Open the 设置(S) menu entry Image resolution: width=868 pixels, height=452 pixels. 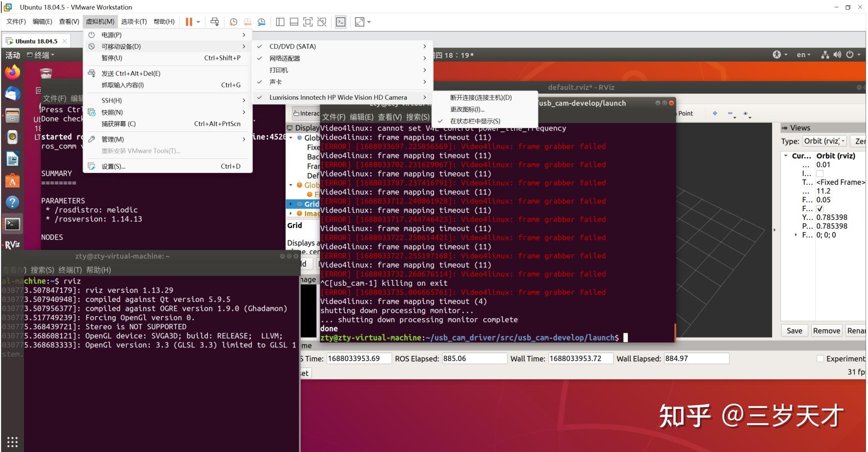[x=113, y=167]
